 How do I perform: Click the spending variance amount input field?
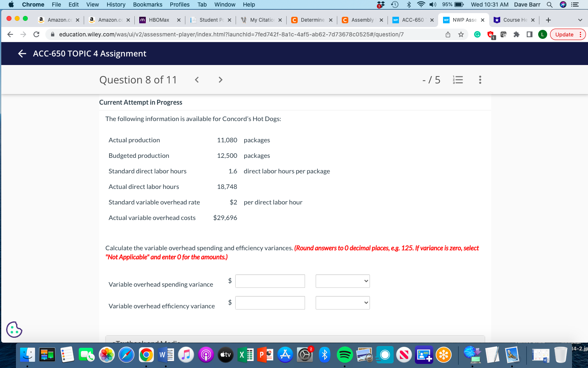270,281
